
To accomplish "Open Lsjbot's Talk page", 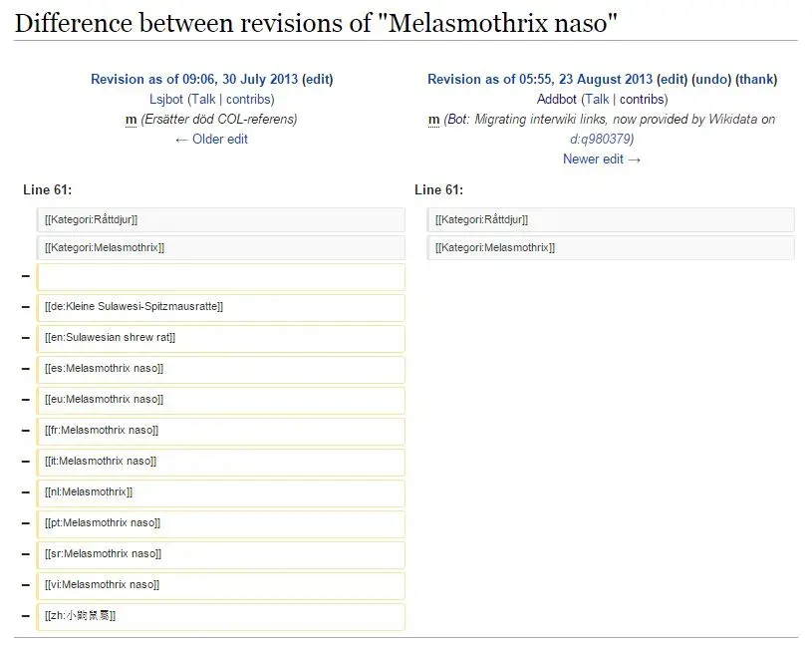I will (x=203, y=99).
